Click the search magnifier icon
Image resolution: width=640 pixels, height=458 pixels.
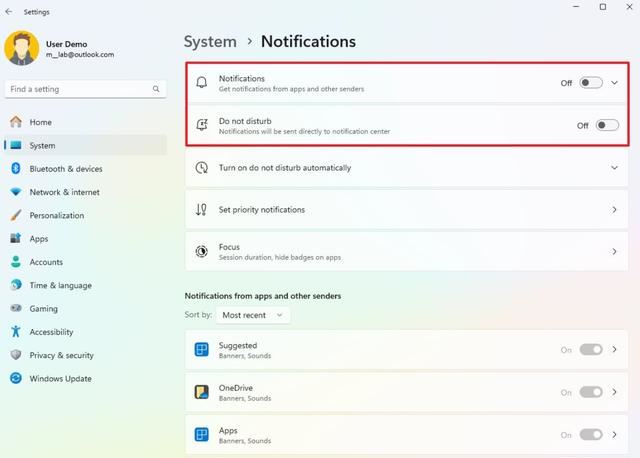tap(156, 89)
